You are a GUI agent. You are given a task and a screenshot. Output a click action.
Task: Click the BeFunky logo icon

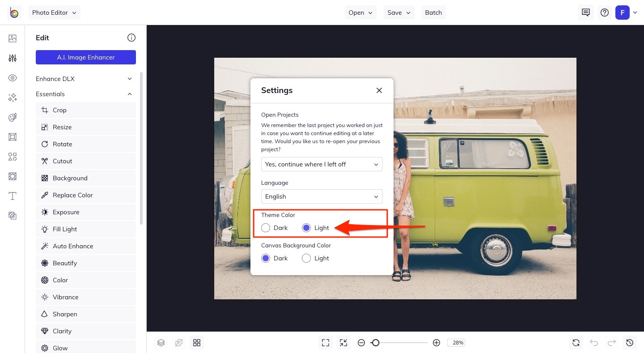(x=14, y=13)
